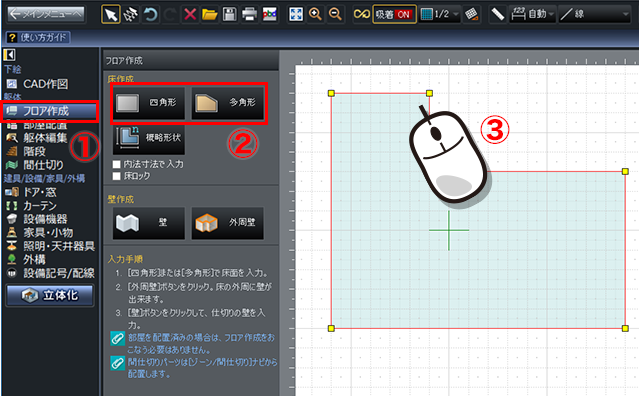The height and width of the screenshot is (396, 640).
Task: Click the 多角形 polygon floor button
Action: [228, 102]
